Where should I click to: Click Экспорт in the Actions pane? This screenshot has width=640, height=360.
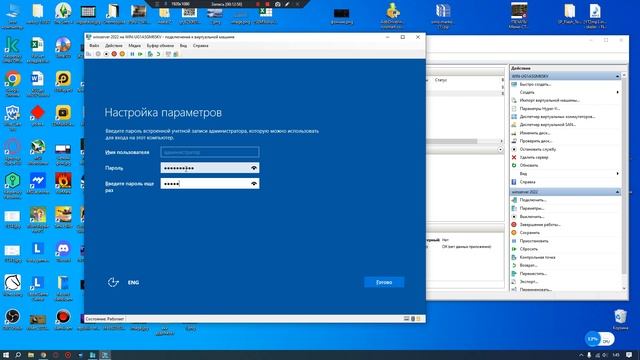tap(529, 282)
